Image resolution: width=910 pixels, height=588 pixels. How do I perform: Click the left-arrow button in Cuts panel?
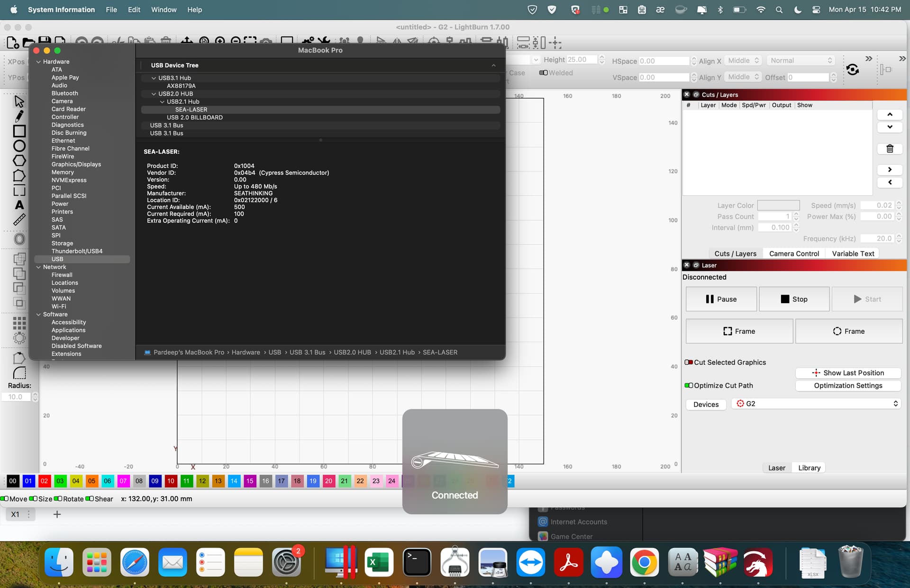[890, 182]
